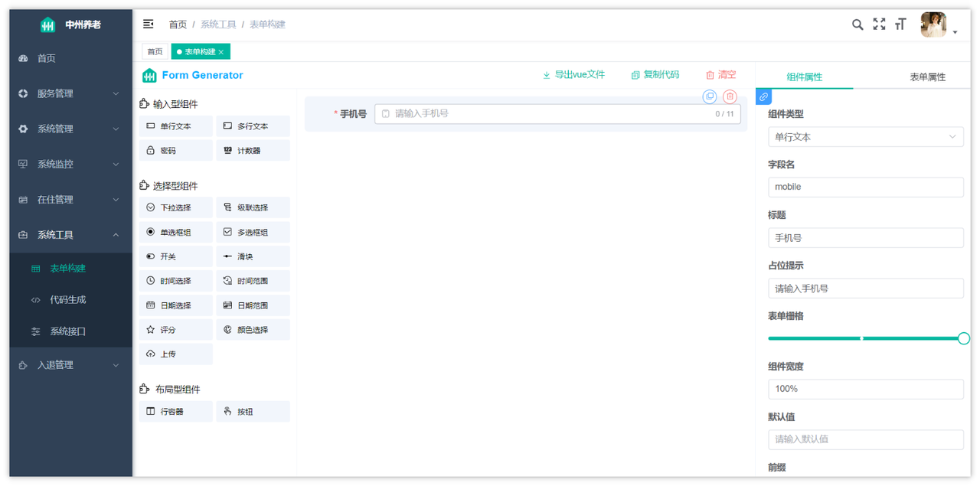Viewport: 980px width, 486px height.
Task: Click the Form Generator logo title
Action: [x=193, y=75]
